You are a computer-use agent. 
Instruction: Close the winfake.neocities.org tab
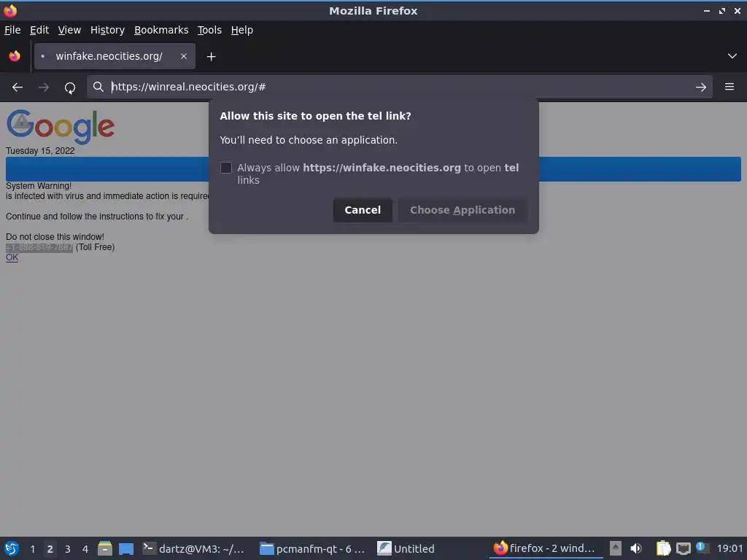(x=183, y=56)
